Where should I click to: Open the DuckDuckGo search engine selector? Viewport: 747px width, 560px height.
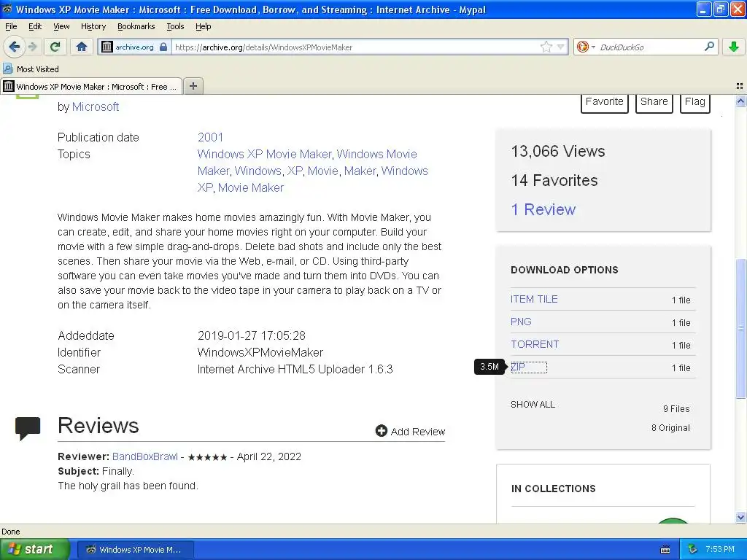[x=584, y=47]
